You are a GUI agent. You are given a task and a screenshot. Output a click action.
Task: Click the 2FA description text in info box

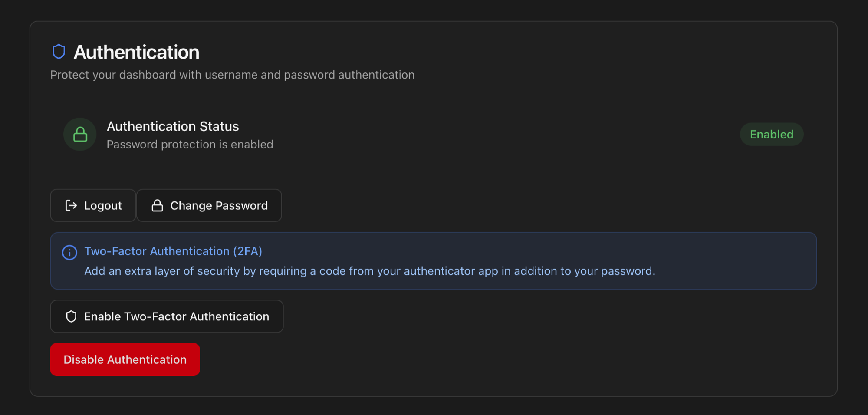[x=370, y=271]
